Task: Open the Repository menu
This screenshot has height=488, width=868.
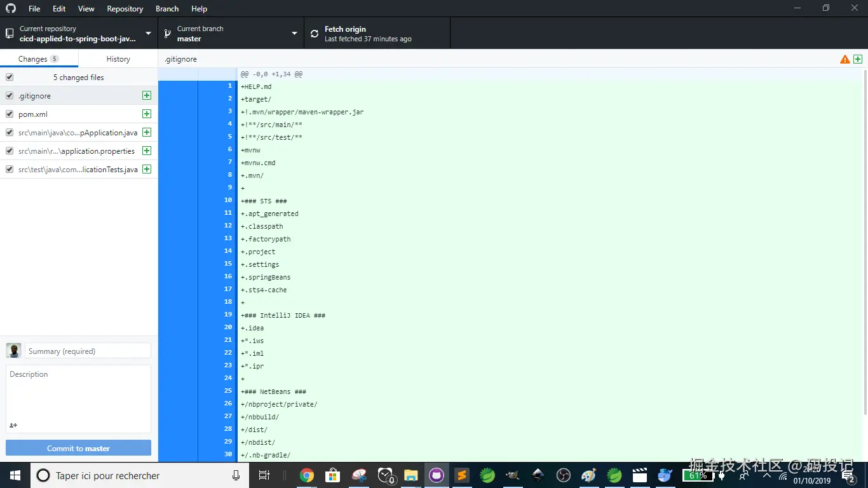Action: click(125, 8)
